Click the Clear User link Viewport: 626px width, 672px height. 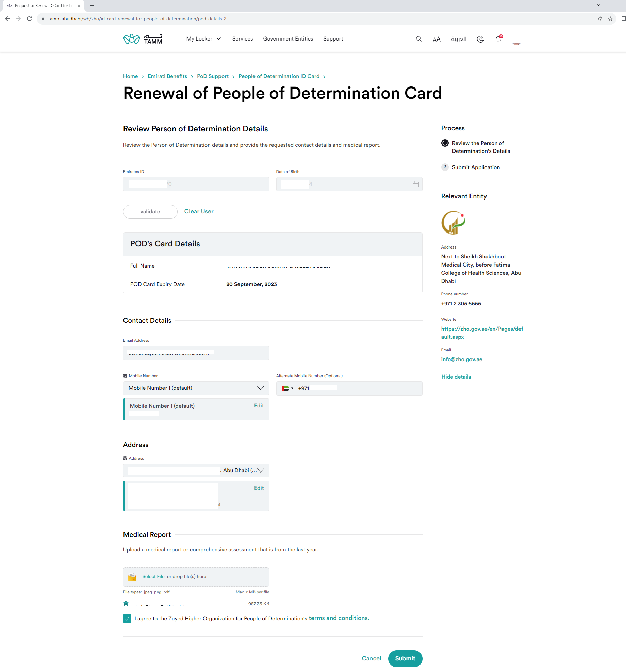point(199,211)
